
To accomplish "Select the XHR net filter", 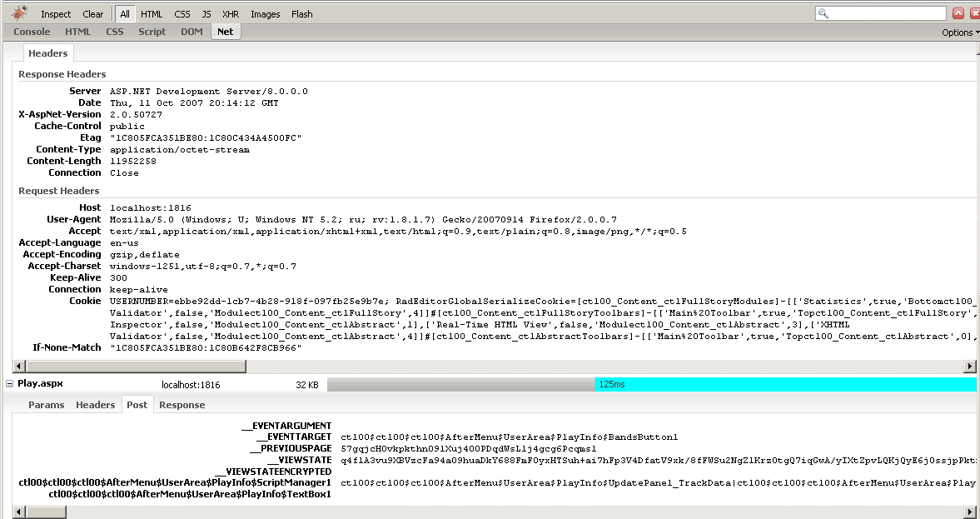I will (x=231, y=14).
